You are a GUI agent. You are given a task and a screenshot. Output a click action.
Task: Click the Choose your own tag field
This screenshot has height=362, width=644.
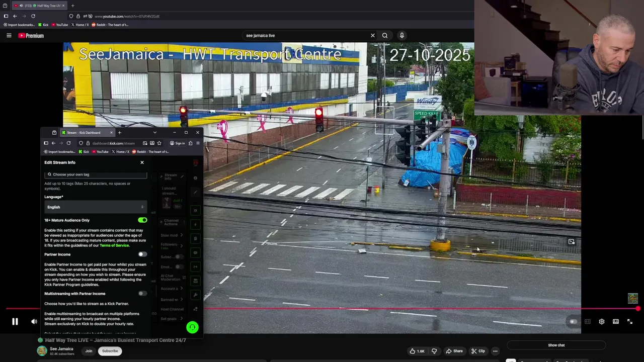pos(96,174)
